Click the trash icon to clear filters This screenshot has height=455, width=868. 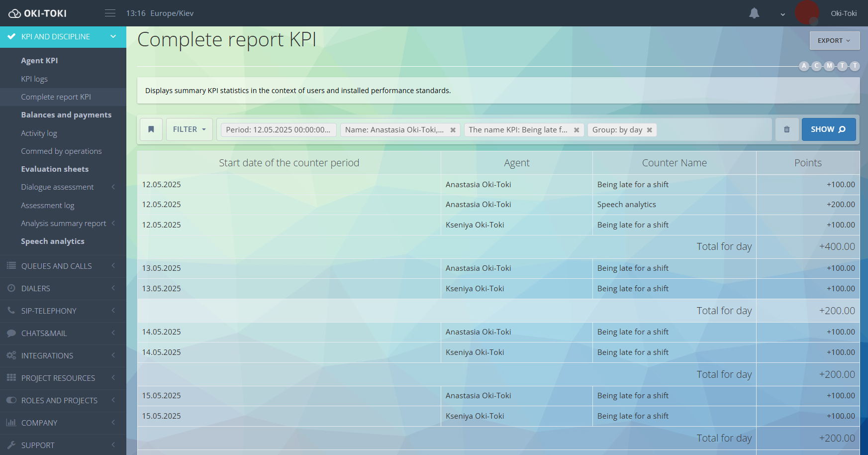tap(786, 129)
